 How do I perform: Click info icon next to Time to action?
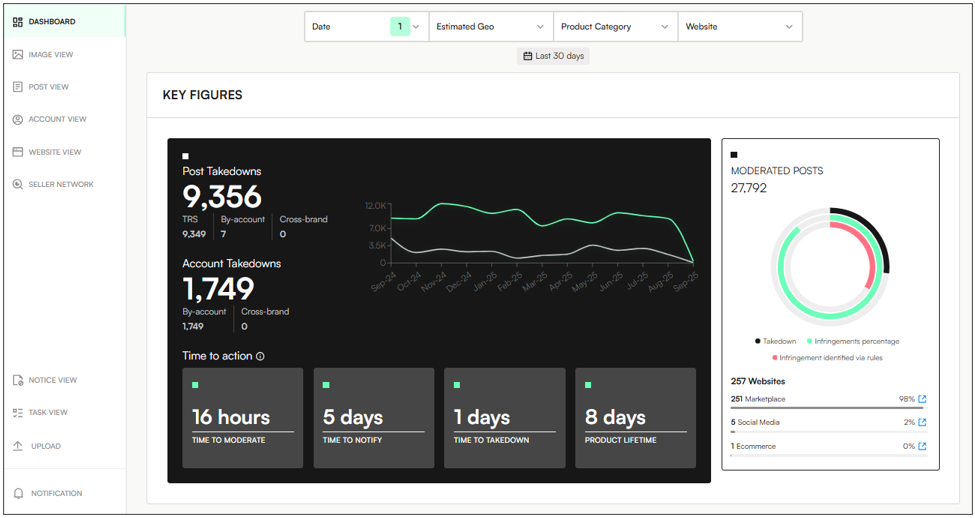pos(261,356)
